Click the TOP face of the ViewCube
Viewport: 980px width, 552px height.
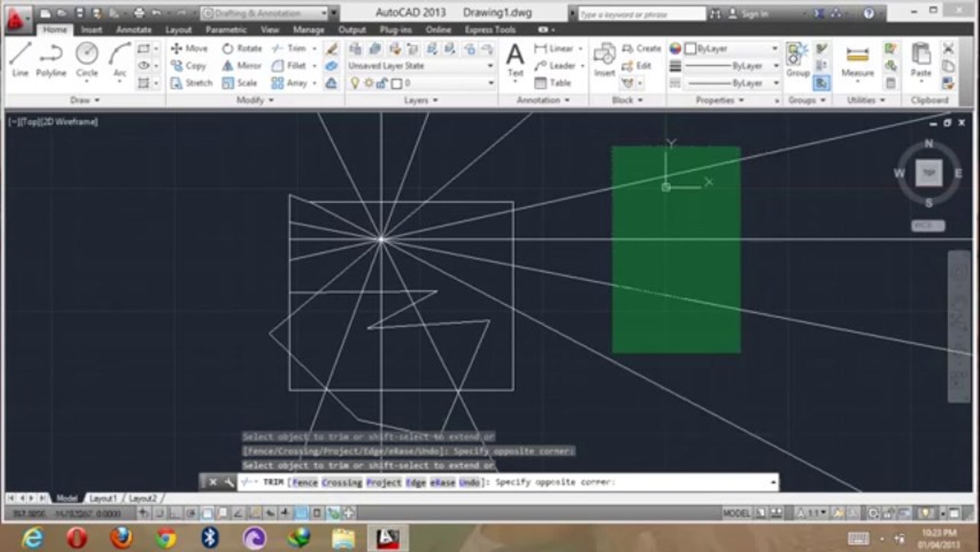(929, 172)
